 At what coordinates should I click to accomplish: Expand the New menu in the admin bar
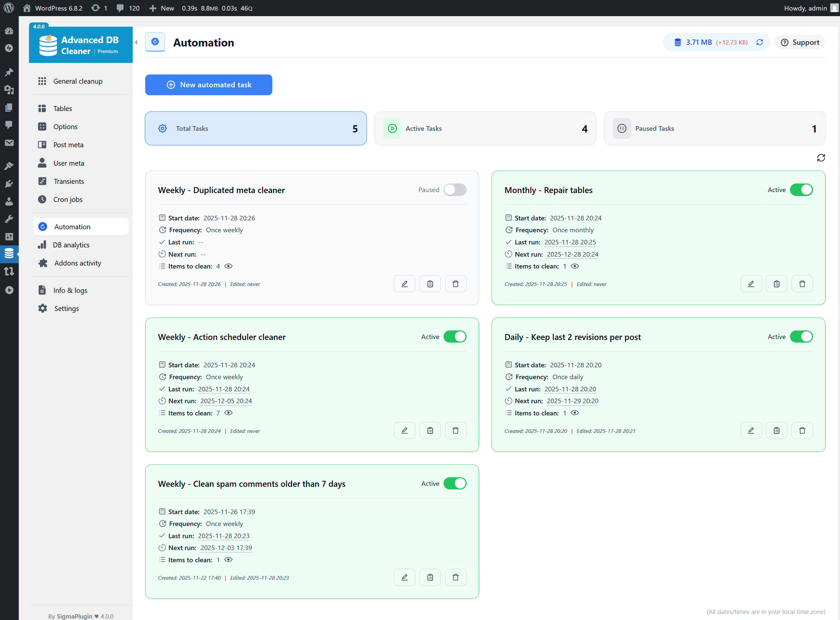click(x=161, y=8)
